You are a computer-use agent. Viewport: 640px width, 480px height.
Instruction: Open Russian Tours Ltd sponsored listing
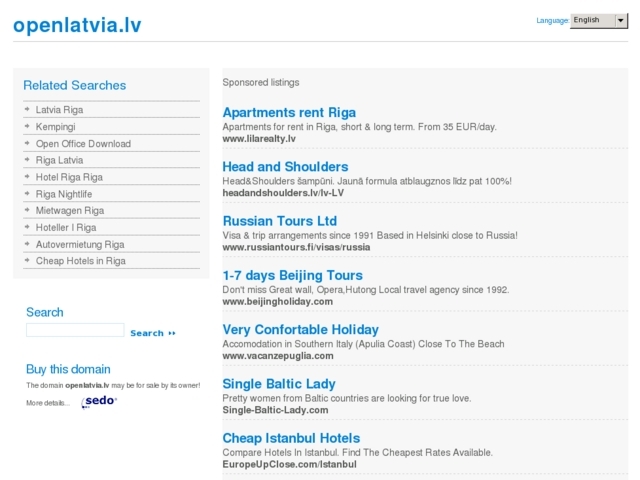(280, 221)
